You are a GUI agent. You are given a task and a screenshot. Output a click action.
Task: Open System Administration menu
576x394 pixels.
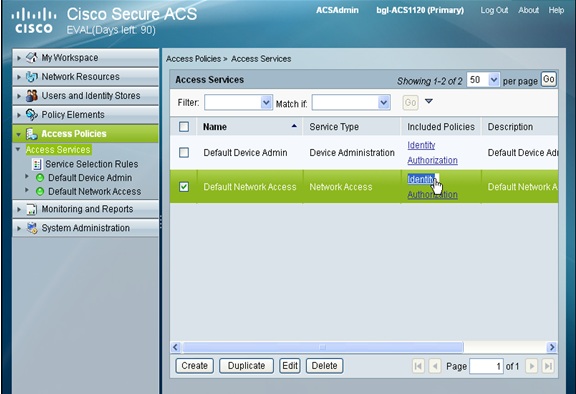(85, 228)
